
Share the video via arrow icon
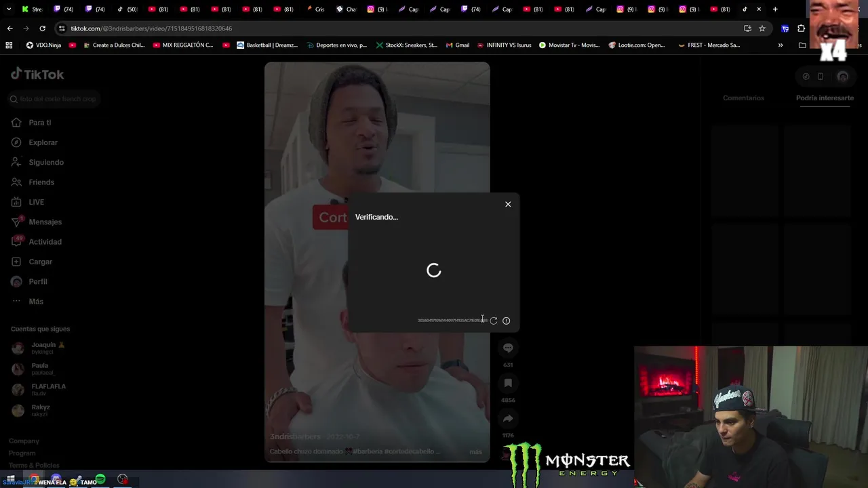[x=508, y=418]
